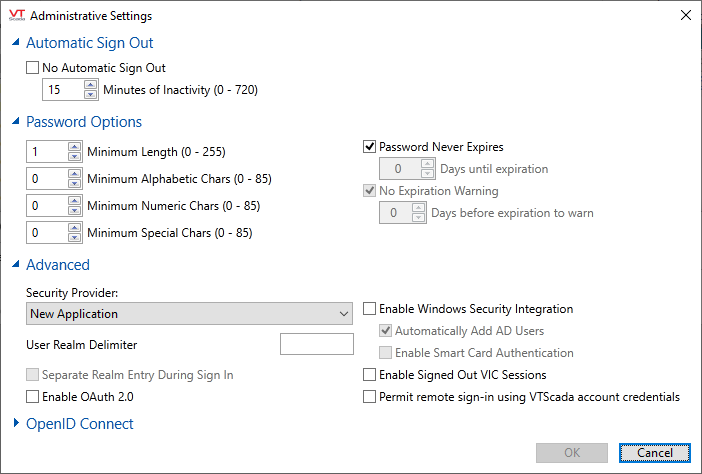Image resolution: width=702 pixels, height=474 pixels.
Task: Increase Minimum Numeric Chars using up arrow
Action: [73, 201]
